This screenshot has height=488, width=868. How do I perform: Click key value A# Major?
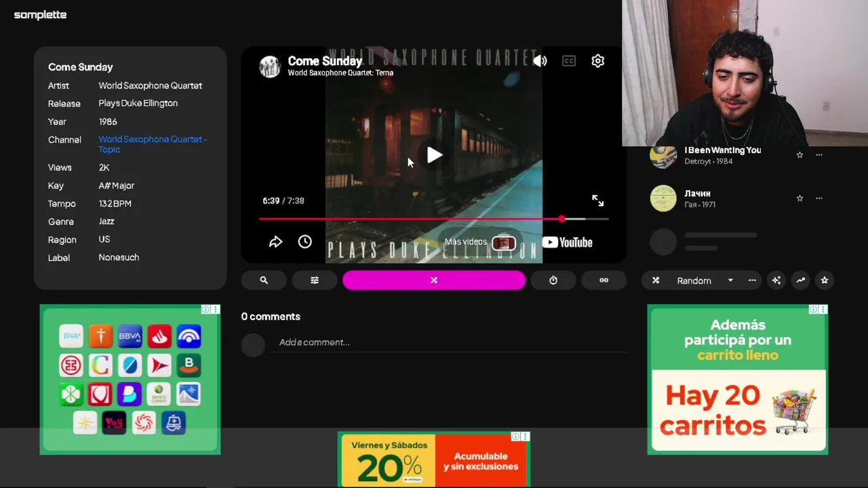(117, 185)
